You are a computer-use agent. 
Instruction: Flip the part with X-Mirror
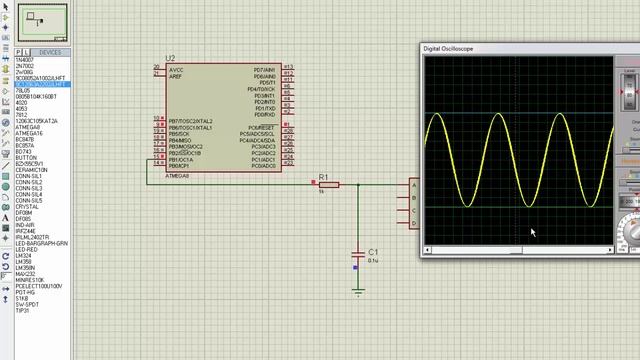pos(5,289)
